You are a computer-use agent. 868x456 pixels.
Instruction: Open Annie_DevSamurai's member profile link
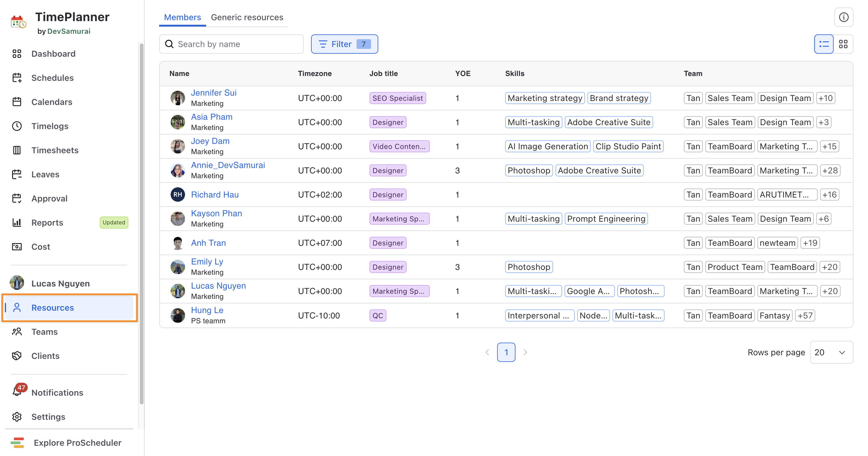point(228,165)
